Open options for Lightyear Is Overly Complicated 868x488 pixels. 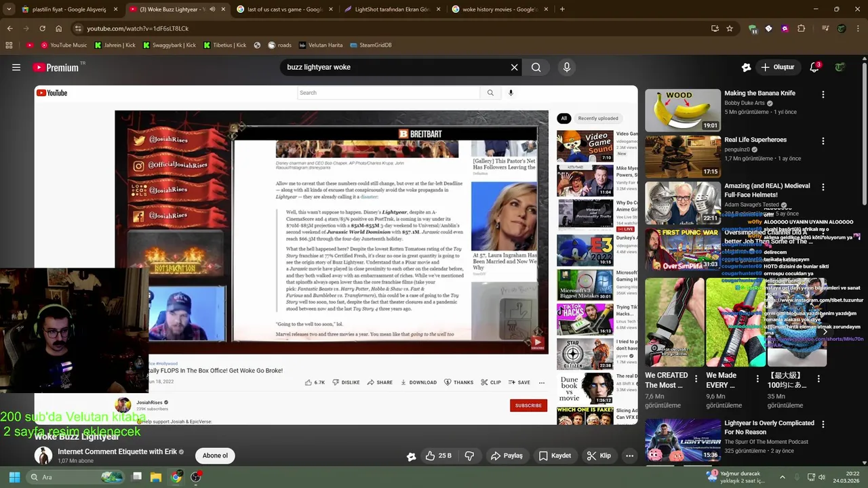823,424
